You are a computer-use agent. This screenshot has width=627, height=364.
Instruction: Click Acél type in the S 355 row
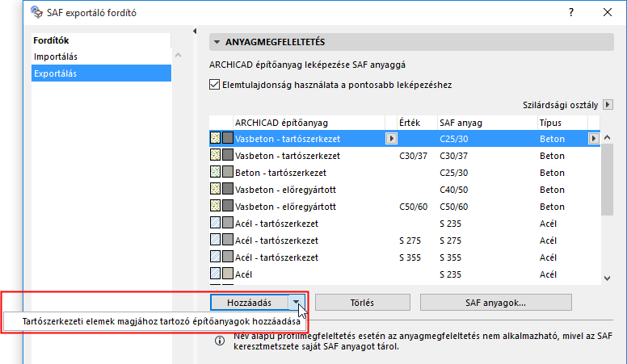549,257
